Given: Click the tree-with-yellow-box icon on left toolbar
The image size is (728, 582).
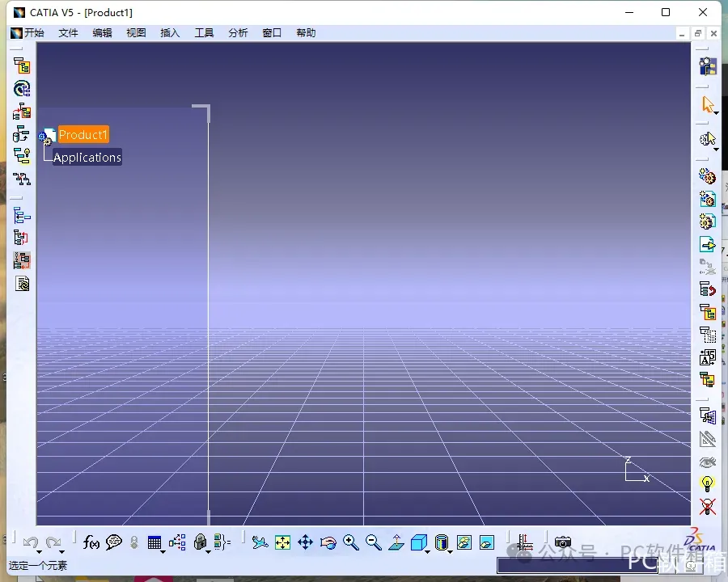Looking at the screenshot, I should pos(22,65).
